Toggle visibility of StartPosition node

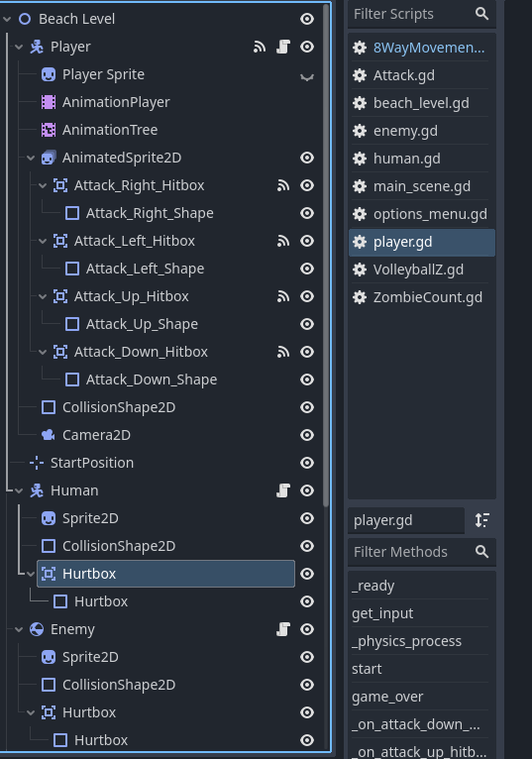point(307,463)
